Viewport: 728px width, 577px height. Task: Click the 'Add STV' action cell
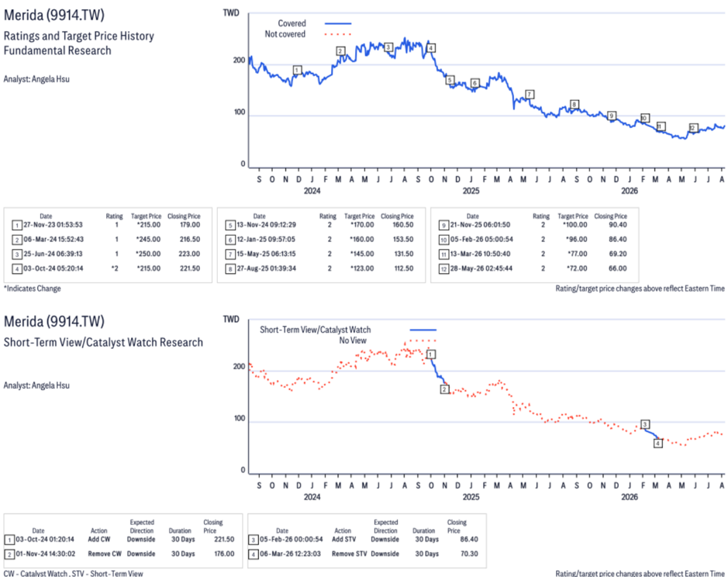[344, 539]
